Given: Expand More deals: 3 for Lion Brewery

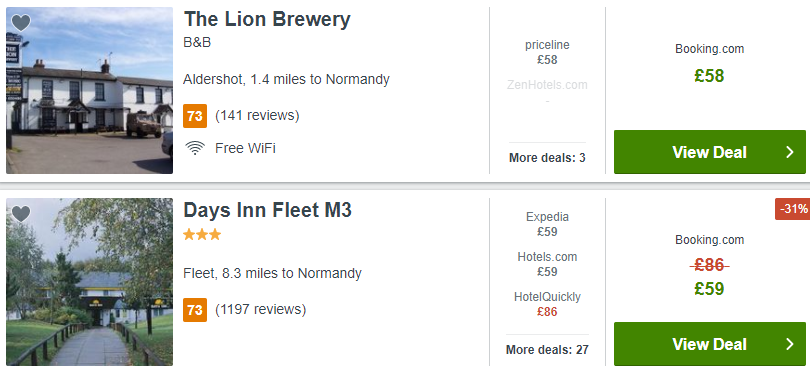Looking at the screenshot, I should pyautogui.click(x=547, y=158).
